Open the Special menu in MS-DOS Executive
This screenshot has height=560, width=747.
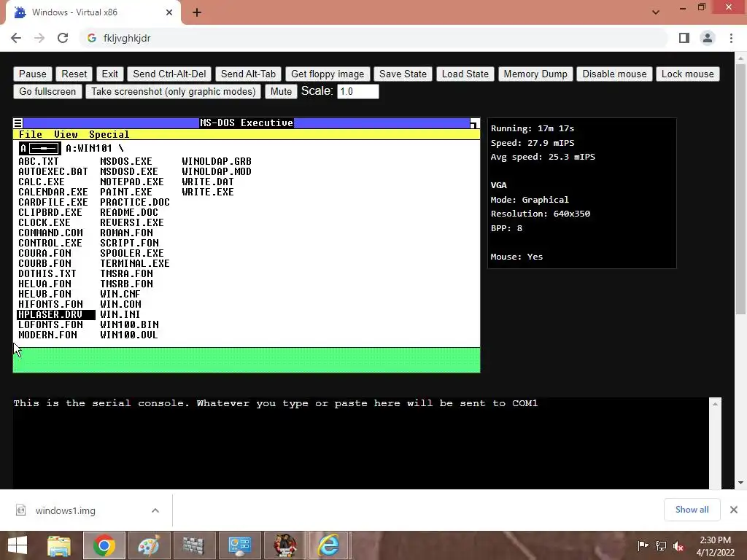tap(109, 135)
